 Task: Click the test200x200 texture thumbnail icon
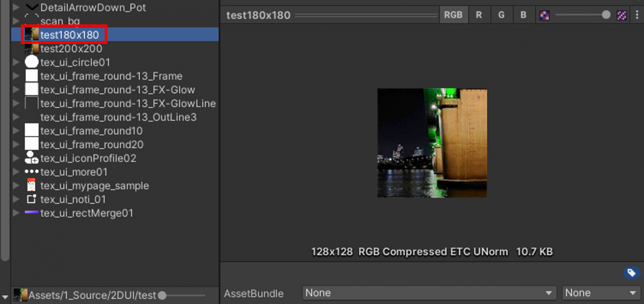32,49
